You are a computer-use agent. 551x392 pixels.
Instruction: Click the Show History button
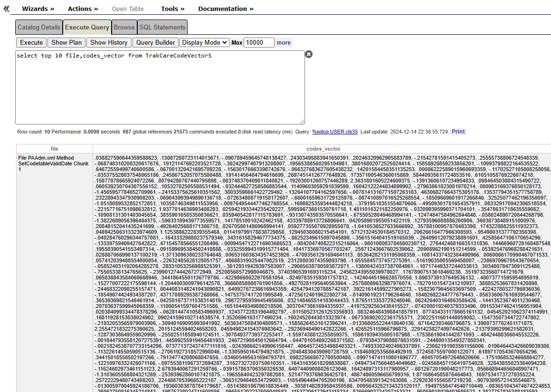tap(109, 42)
